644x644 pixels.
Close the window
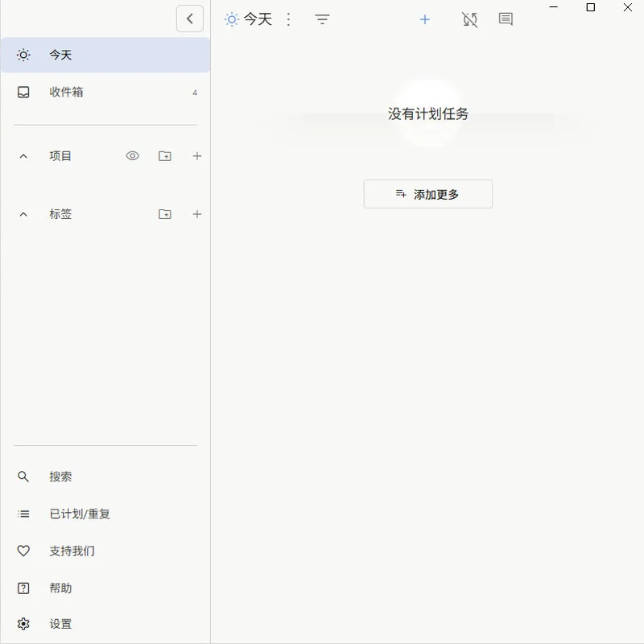[x=628, y=7]
